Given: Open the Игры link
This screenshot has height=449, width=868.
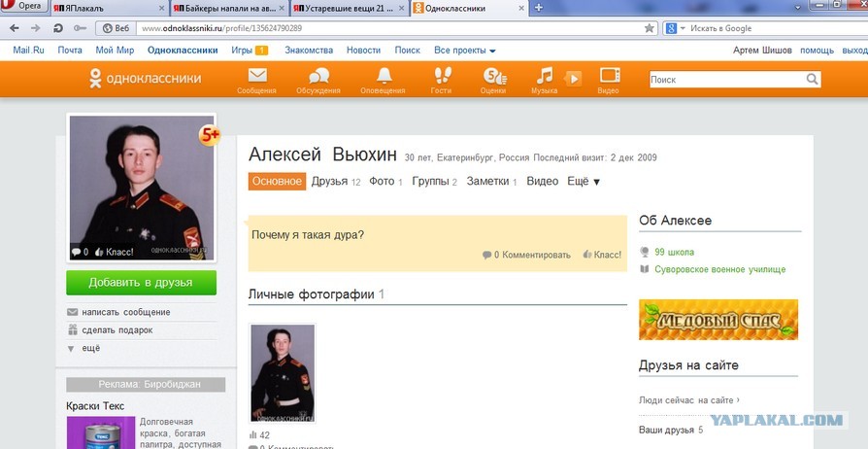Looking at the screenshot, I should click(242, 50).
